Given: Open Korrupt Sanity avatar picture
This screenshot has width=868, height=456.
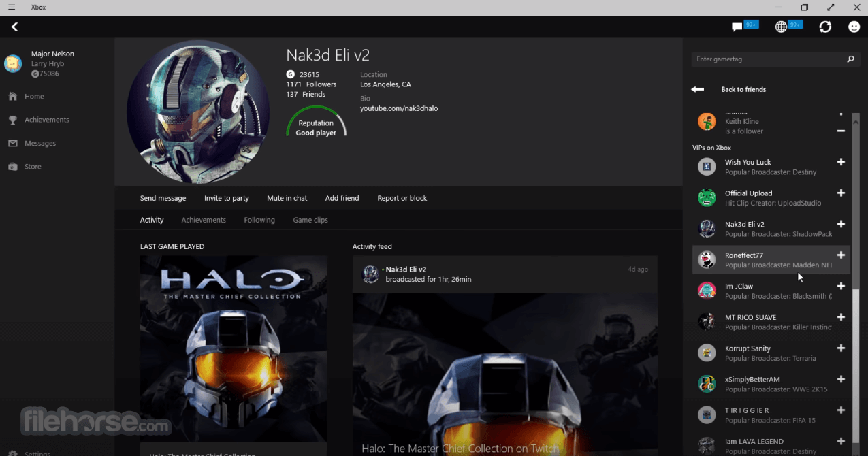Looking at the screenshot, I should (x=707, y=353).
